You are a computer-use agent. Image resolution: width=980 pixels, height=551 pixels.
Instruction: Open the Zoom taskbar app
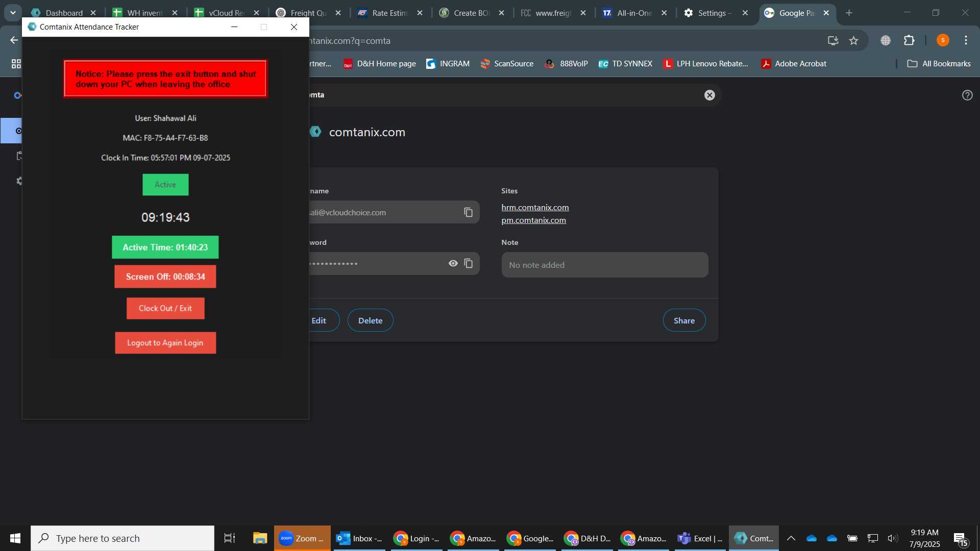click(x=302, y=538)
